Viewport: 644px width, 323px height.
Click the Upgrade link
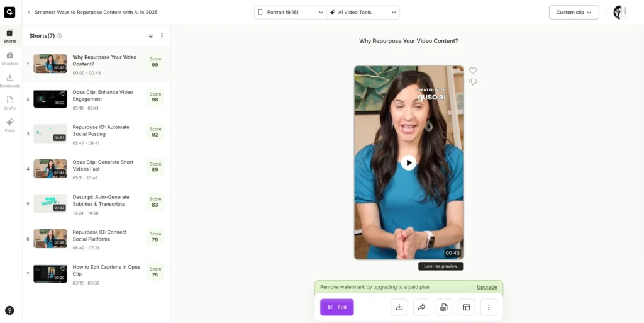(487, 287)
